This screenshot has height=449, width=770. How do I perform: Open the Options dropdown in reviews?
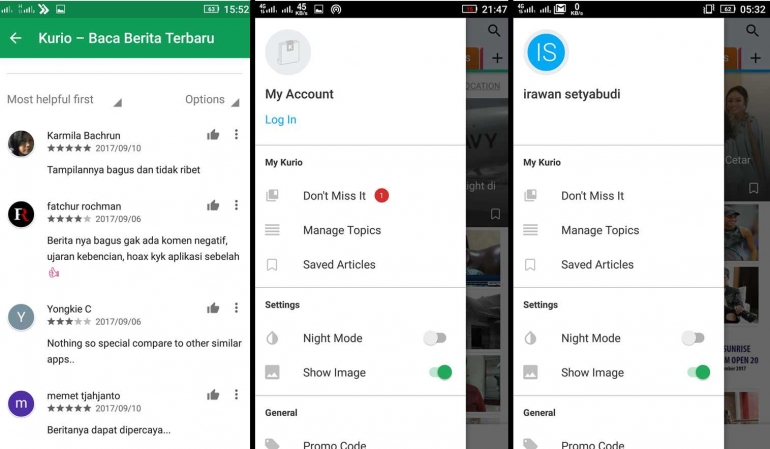(x=212, y=100)
